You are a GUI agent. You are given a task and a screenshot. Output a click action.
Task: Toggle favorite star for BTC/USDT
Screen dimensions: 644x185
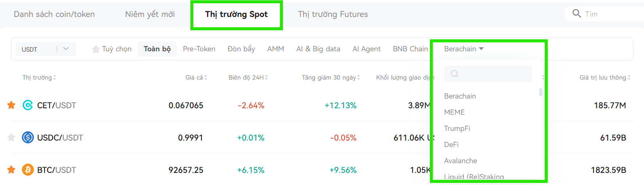pos(11,170)
